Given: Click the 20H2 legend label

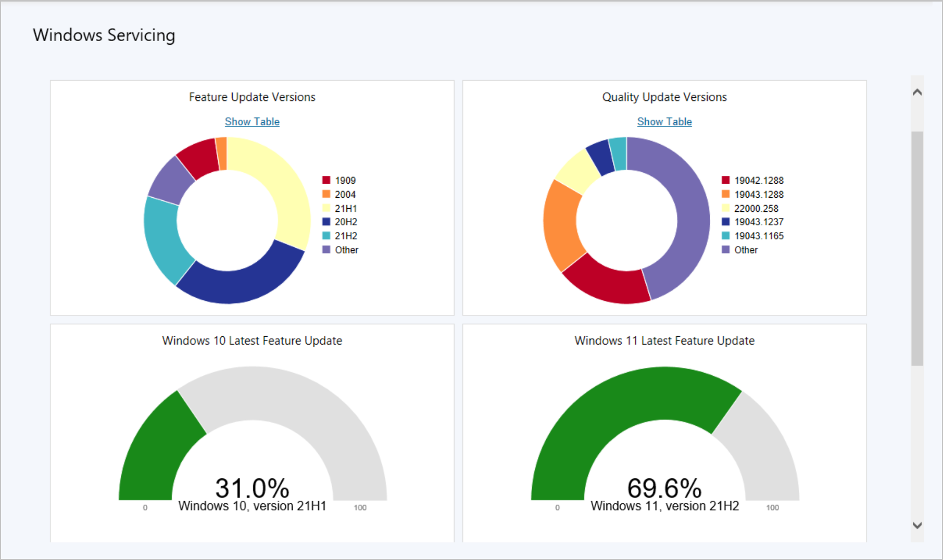Looking at the screenshot, I should pos(346,222).
